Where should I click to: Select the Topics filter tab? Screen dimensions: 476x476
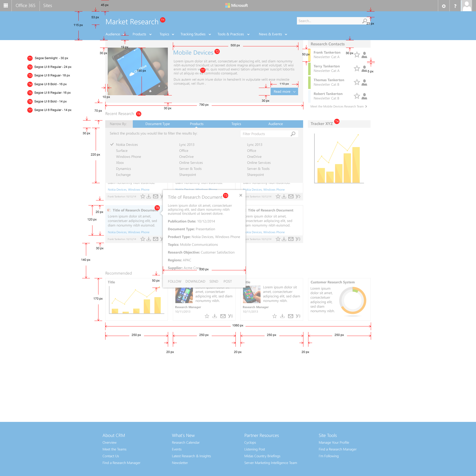tap(236, 124)
